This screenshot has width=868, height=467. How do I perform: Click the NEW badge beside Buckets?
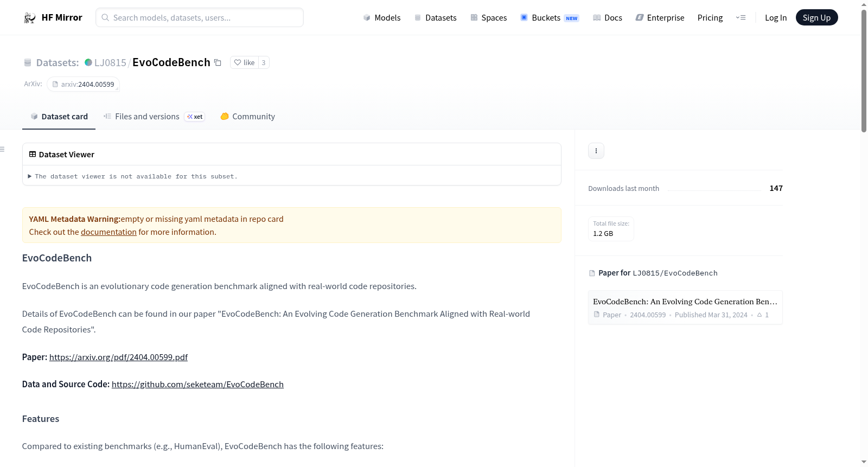(x=572, y=18)
